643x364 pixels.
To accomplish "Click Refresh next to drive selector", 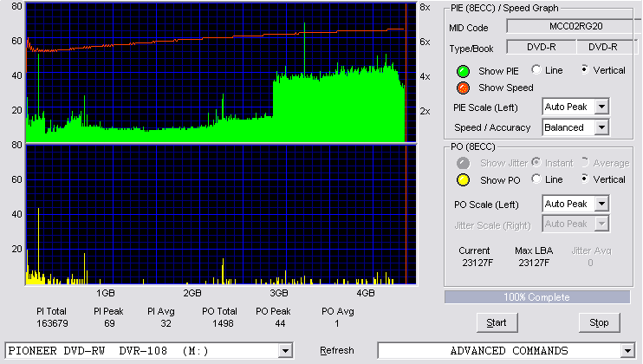I will [337, 351].
